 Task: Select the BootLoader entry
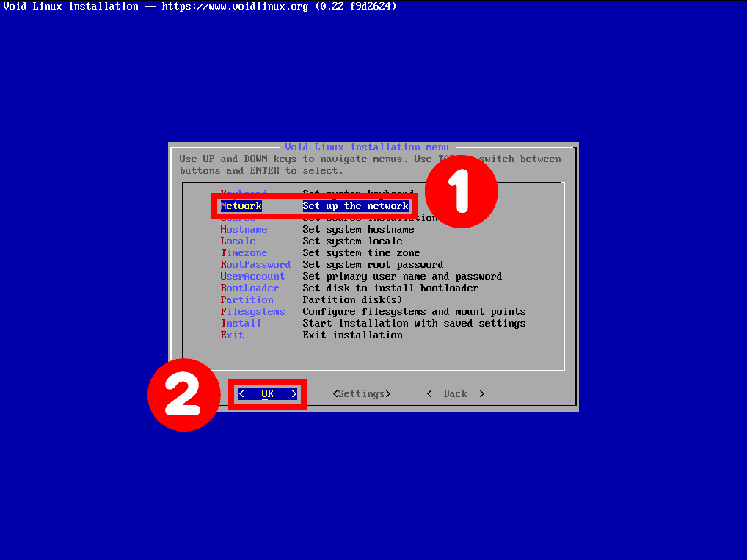point(249,288)
